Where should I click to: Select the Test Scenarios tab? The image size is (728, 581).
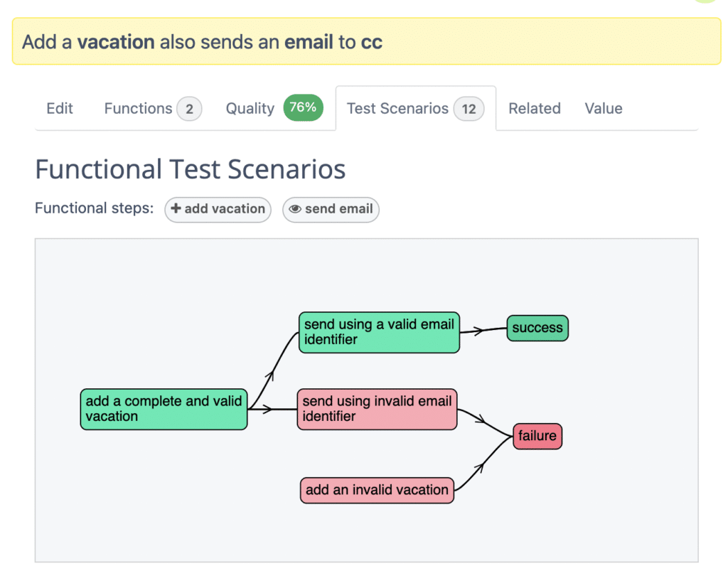click(397, 109)
